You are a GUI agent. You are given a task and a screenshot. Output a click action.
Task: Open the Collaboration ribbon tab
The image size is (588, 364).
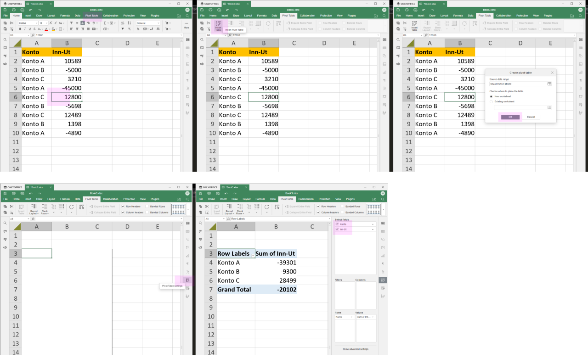110,15
